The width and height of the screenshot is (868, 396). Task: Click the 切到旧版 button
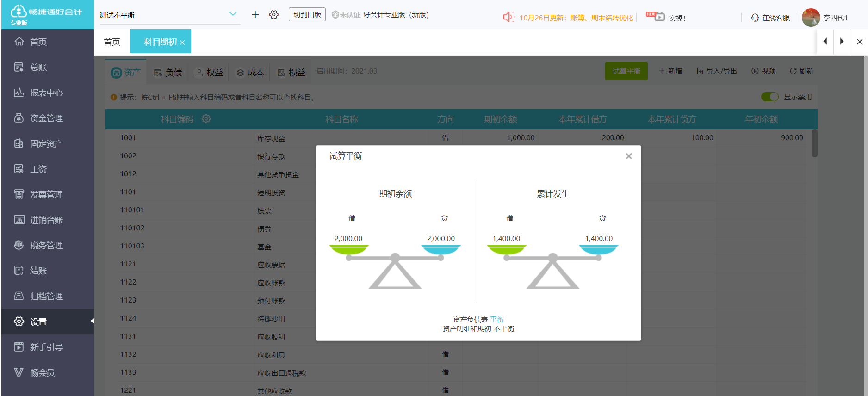(307, 15)
